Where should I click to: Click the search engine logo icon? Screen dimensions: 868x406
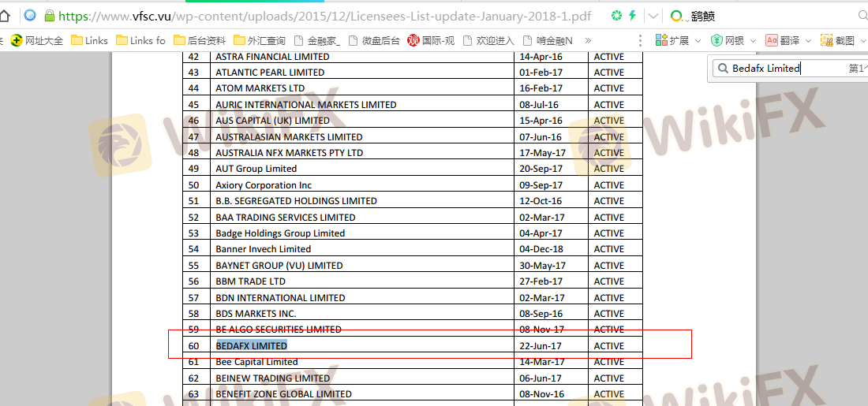coord(676,16)
